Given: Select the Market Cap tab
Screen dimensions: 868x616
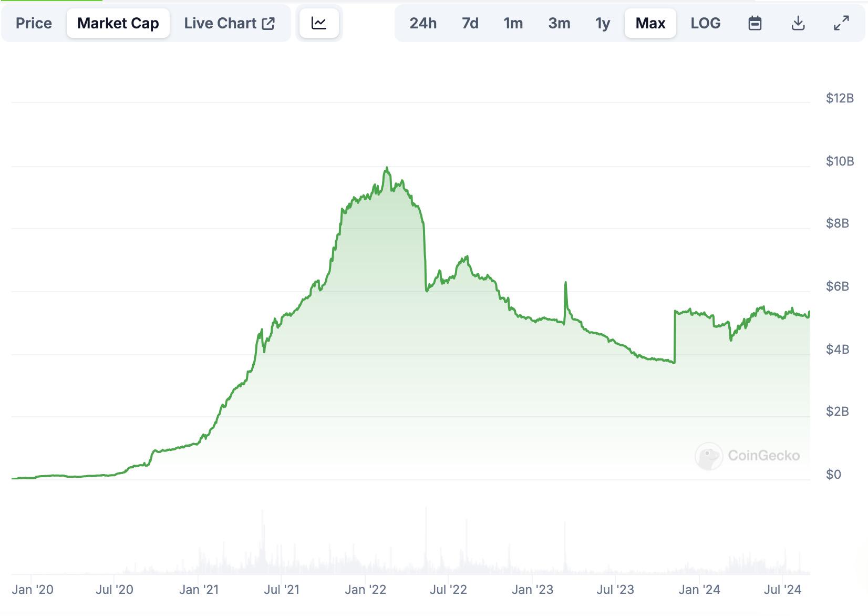Looking at the screenshot, I should (x=118, y=23).
